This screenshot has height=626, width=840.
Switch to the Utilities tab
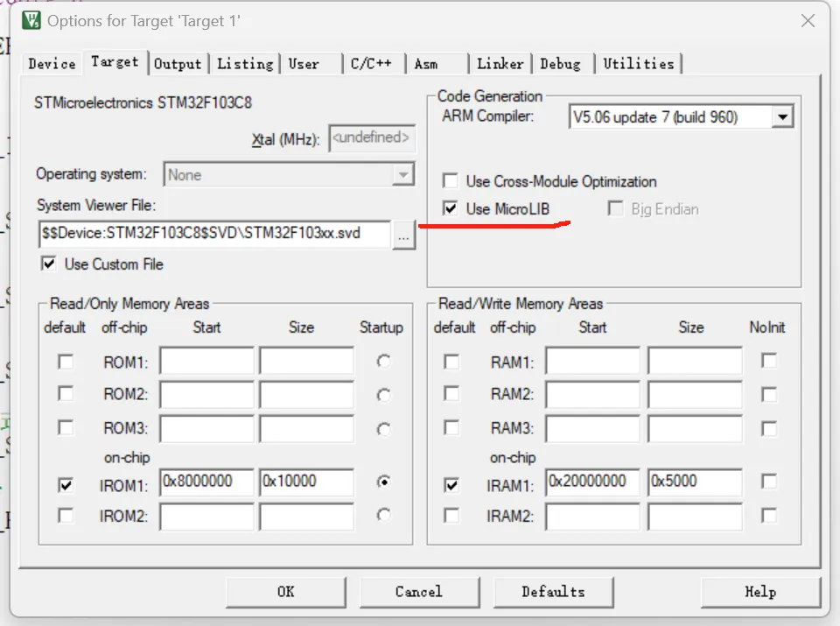click(x=639, y=64)
